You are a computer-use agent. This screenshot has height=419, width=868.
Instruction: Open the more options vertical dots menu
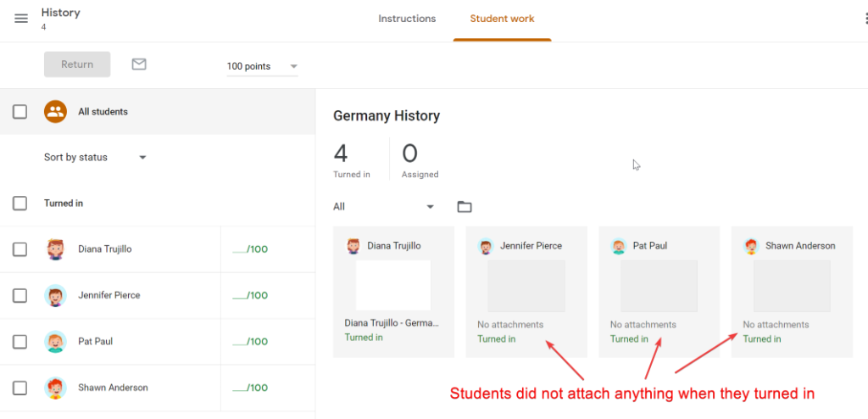pyautogui.click(x=865, y=19)
